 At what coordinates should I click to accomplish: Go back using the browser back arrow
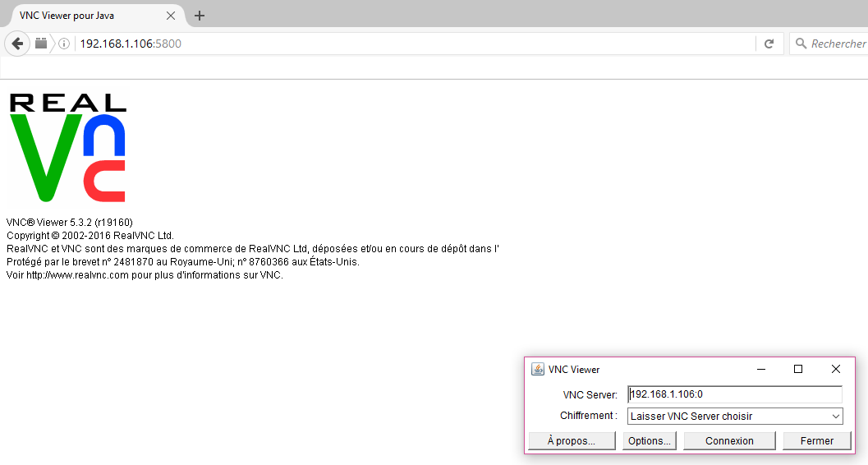(x=17, y=44)
